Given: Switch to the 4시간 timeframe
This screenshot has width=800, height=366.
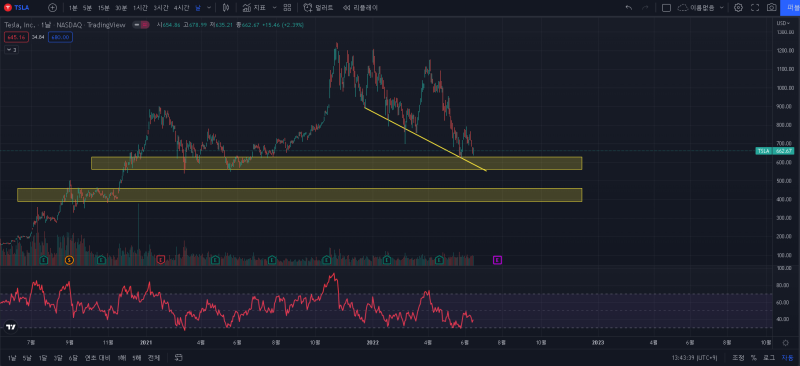Looking at the screenshot, I should [181, 8].
